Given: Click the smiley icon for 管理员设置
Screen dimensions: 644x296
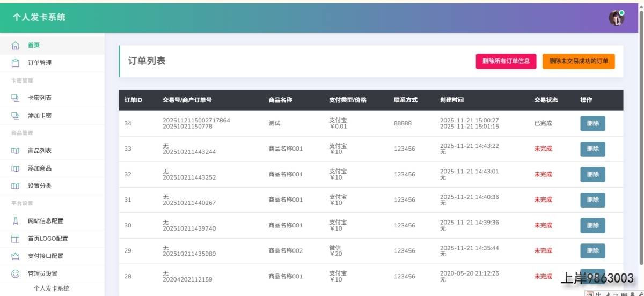Looking at the screenshot, I should [x=16, y=273].
